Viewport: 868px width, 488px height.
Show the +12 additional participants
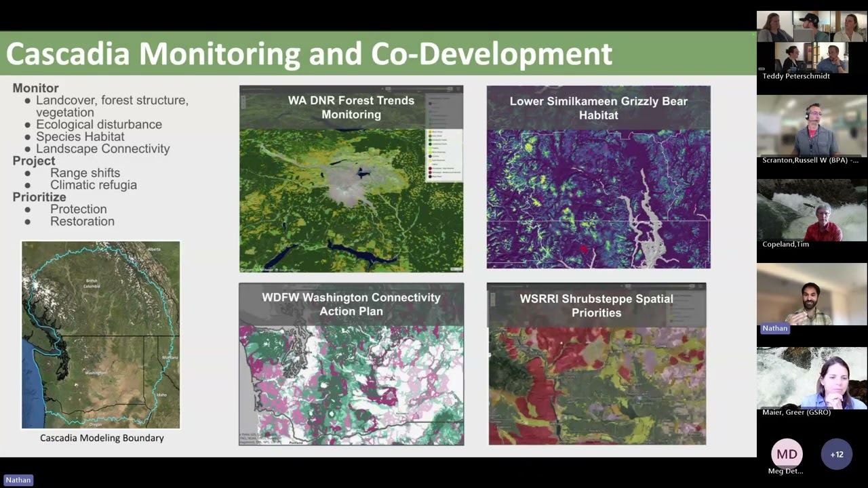click(837, 454)
